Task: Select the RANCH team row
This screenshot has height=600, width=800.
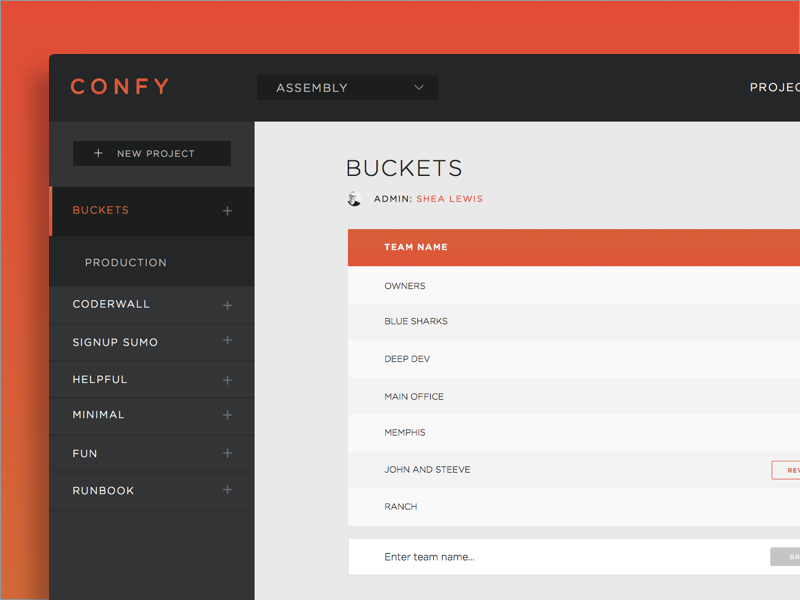Action: [x=574, y=507]
